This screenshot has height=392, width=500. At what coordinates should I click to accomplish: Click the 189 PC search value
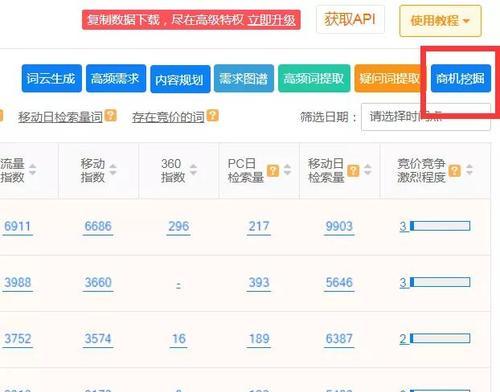tap(259, 339)
